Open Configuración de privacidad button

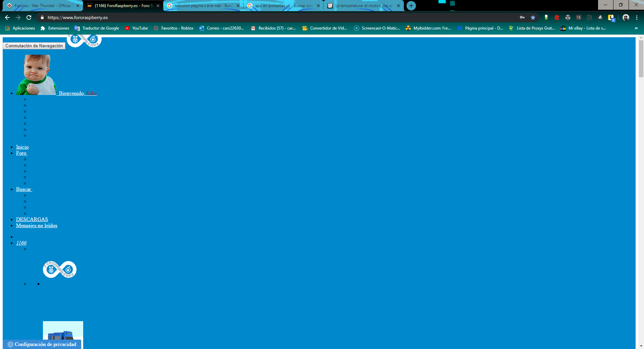42,344
